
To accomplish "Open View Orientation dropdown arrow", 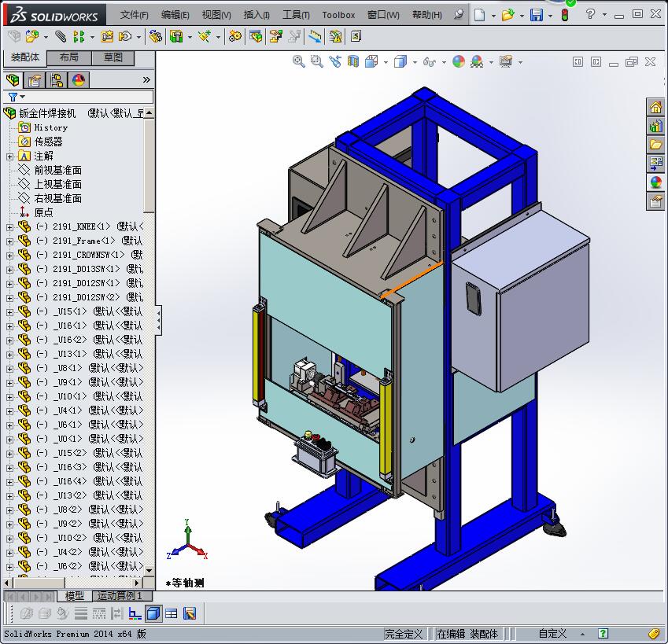I will [x=386, y=62].
